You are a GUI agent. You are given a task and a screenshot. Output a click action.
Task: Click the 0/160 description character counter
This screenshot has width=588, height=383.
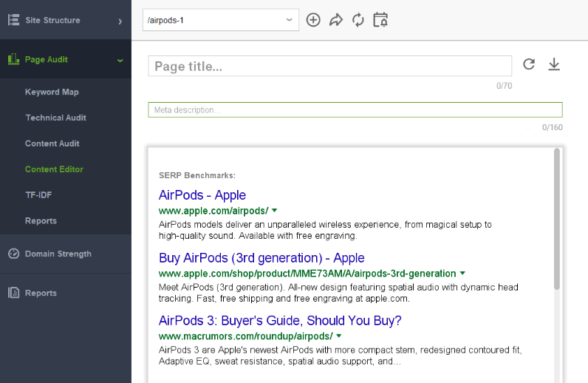552,127
